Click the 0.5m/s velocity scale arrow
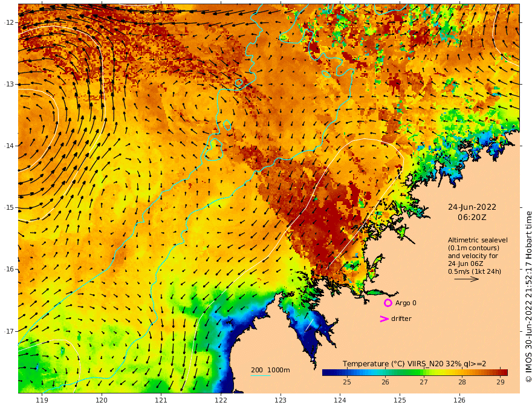 (466, 279)
